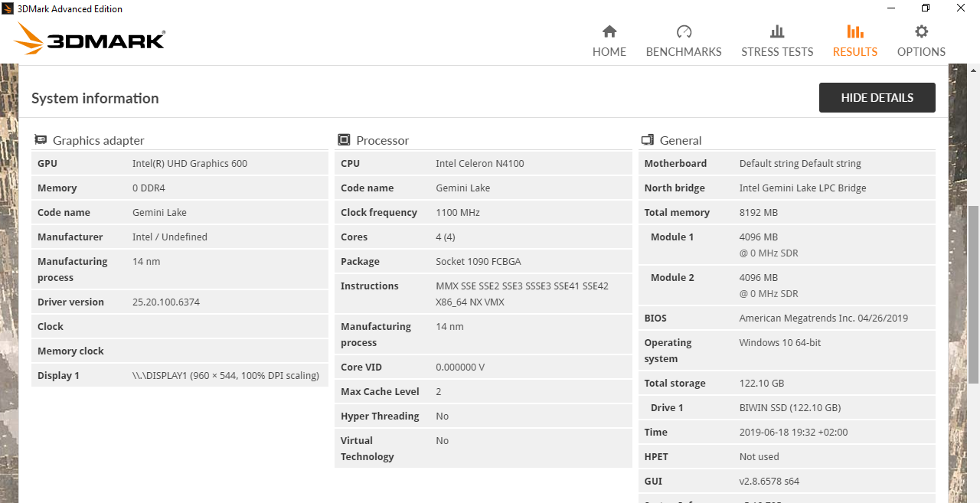Select the 8192 MB total memory value
980x503 pixels.
(x=759, y=212)
